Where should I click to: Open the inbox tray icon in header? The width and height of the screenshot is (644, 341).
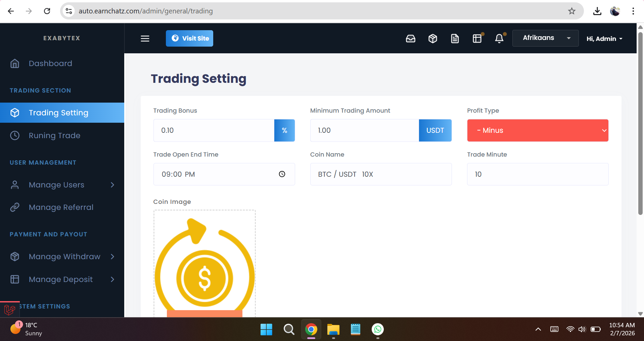(x=410, y=39)
